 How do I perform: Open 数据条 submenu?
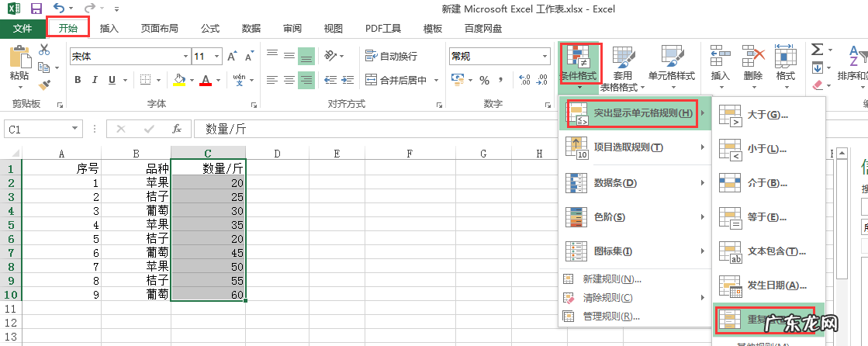tap(635, 182)
